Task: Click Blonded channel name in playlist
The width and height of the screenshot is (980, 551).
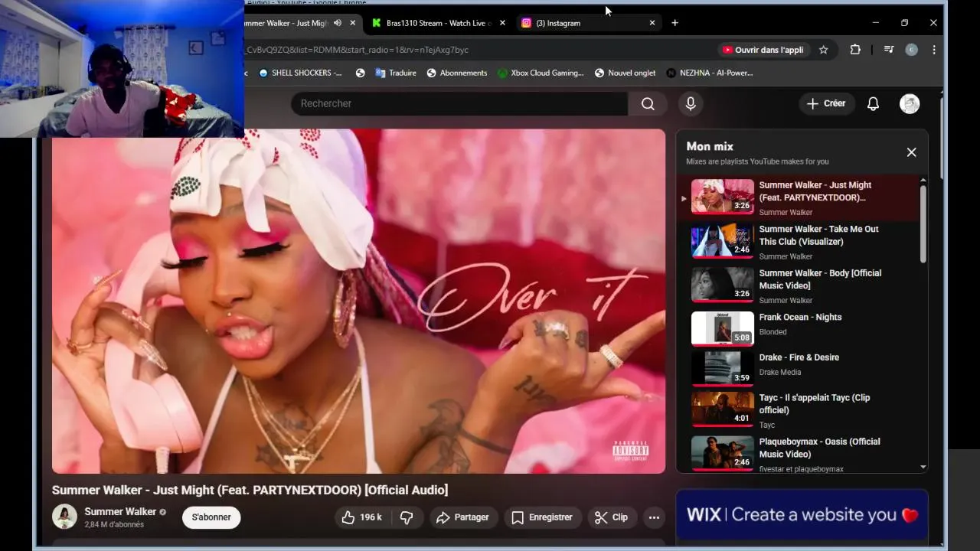Action: (773, 332)
